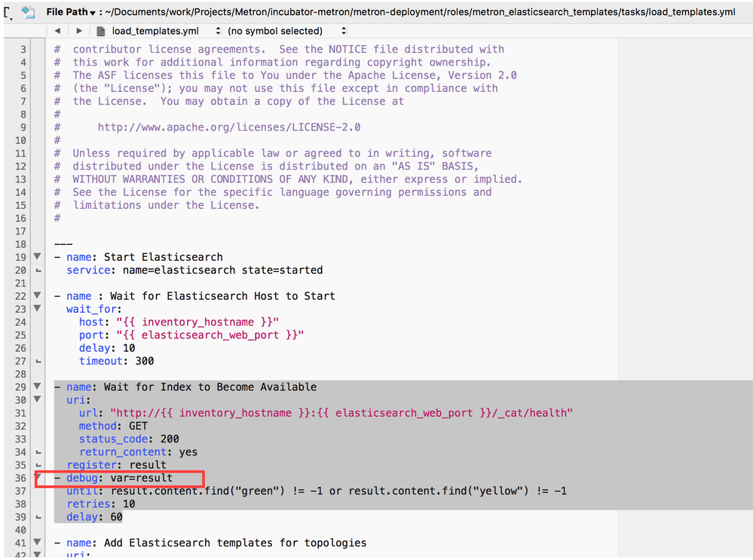Click 'register' key on line 35
Screen dimensions: 753x560
92,465
